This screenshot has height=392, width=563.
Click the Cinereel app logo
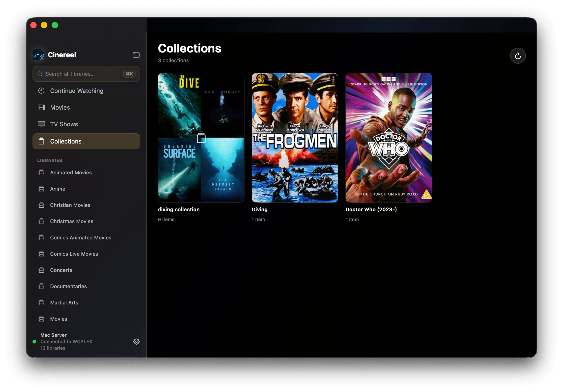click(x=38, y=55)
